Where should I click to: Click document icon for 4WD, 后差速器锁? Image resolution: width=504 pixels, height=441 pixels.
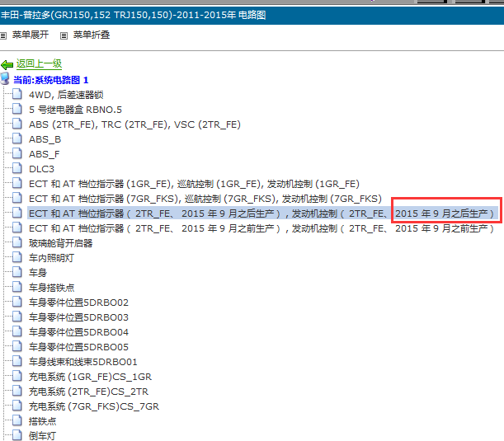click(x=17, y=94)
